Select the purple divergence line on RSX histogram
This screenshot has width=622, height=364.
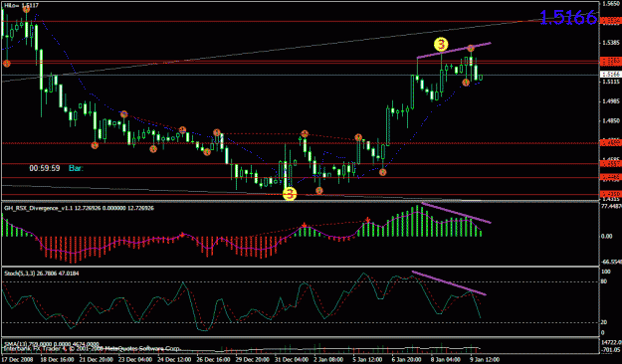point(456,213)
